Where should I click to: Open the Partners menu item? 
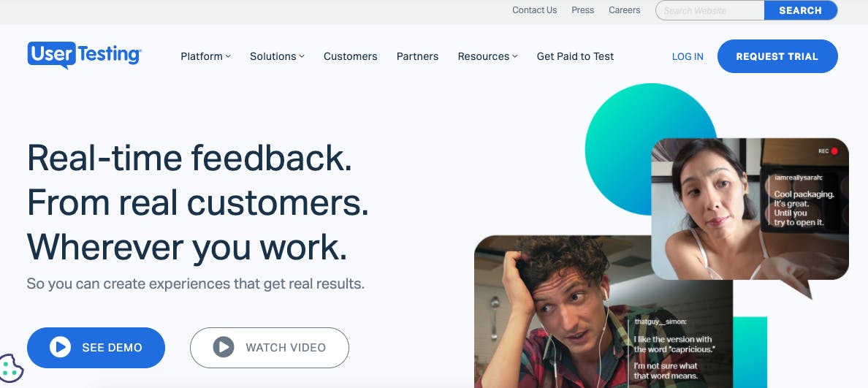coord(417,56)
